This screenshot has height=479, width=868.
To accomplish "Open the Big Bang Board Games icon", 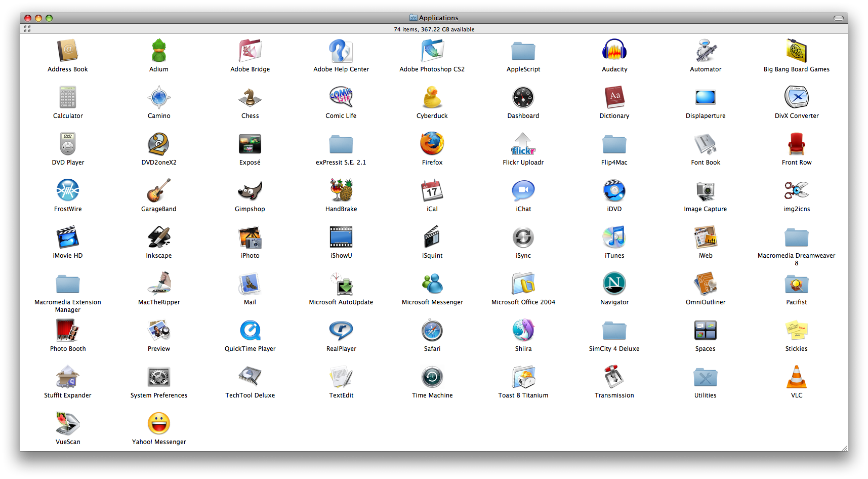I will 797,51.
